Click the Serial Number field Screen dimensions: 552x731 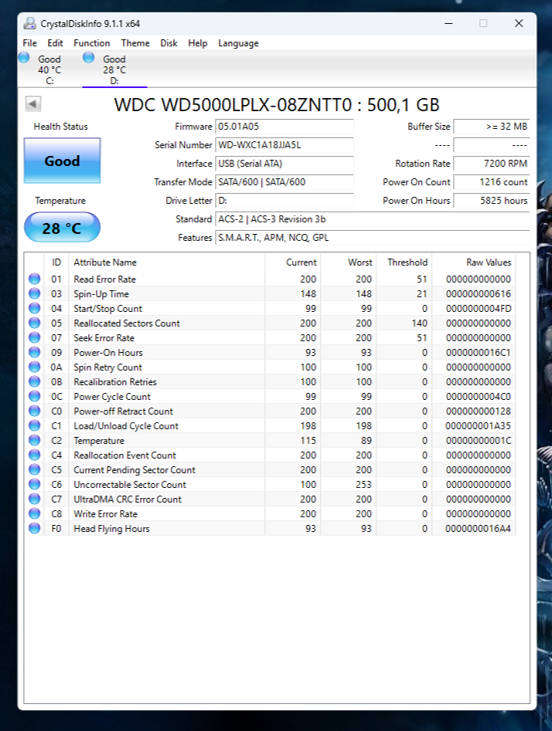tap(284, 145)
